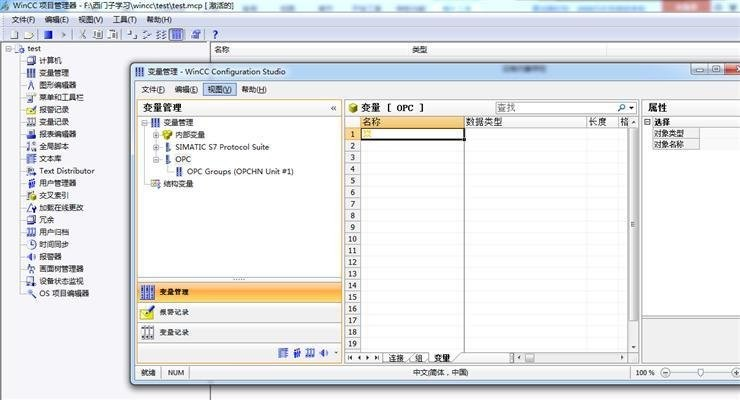Open 文件(F) menu in WinCC Explorer
Image resolution: width=740 pixels, height=400 pixels.
[x=23, y=19]
